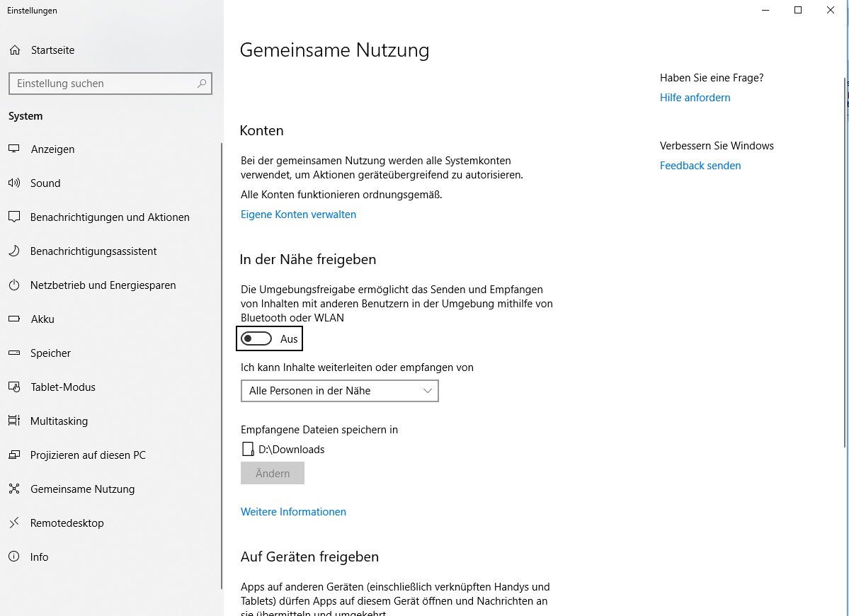The width and height of the screenshot is (849, 616).
Task: Click the Akku battery icon
Action: [x=14, y=319]
